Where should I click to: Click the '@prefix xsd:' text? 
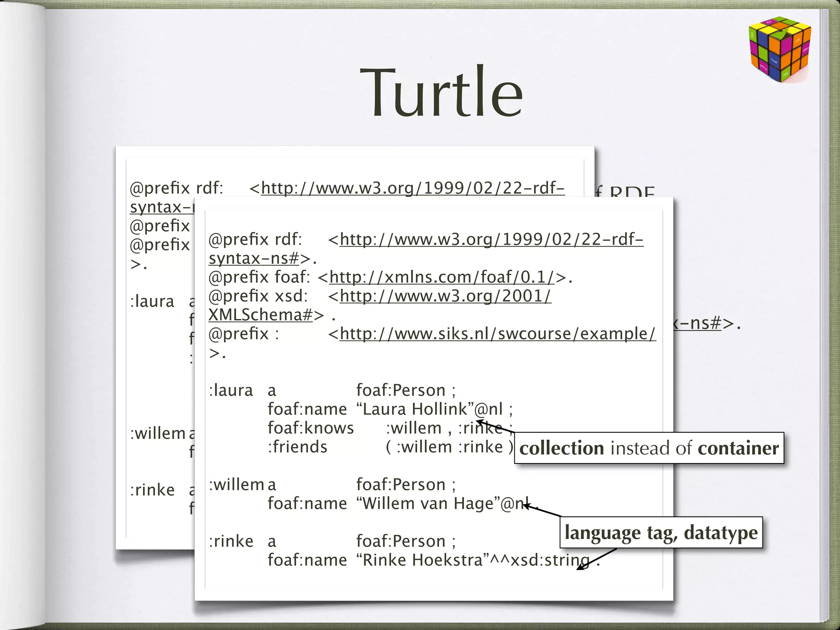point(258,296)
